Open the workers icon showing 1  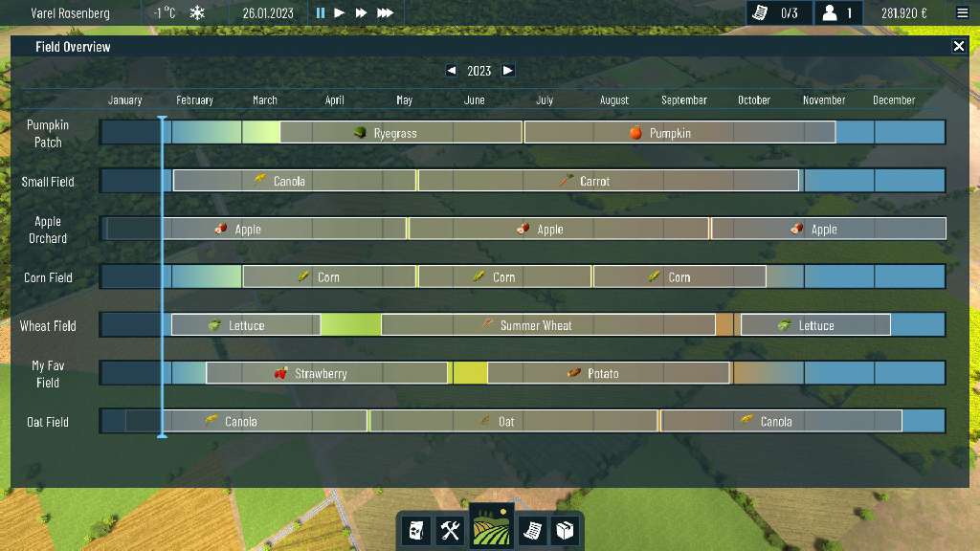838,13
